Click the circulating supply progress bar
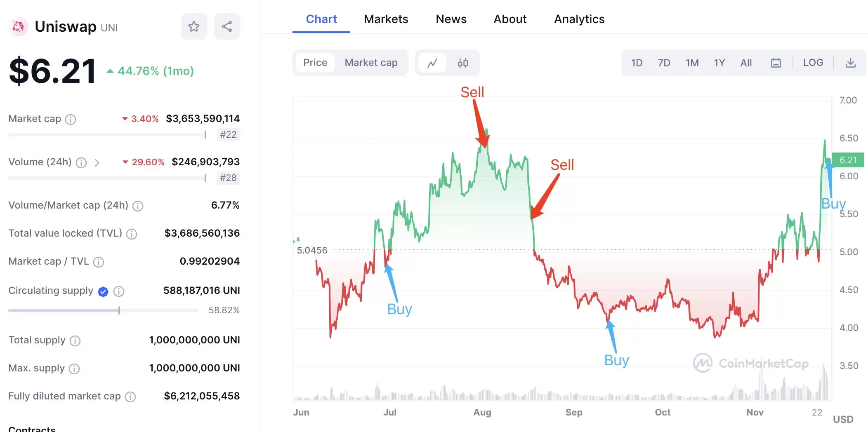The image size is (868, 432). click(x=103, y=310)
